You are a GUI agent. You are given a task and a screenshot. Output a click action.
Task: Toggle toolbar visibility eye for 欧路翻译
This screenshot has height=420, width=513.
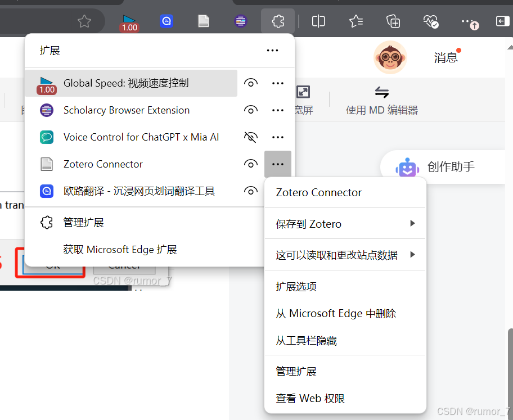[x=251, y=191]
